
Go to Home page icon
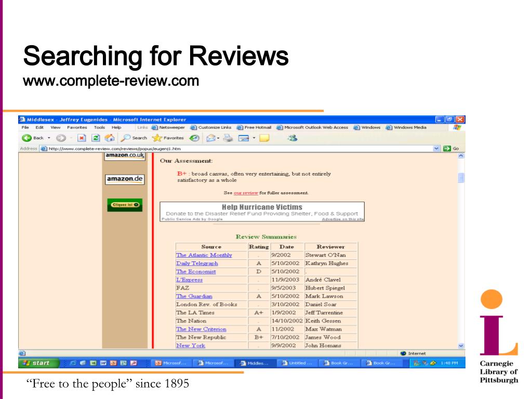110,138
